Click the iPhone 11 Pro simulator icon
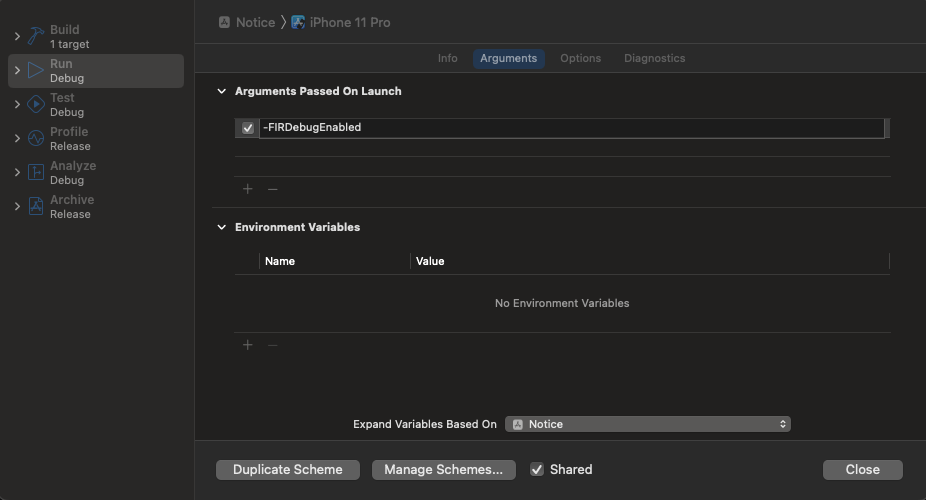The height and width of the screenshot is (500, 926). point(298,22)
